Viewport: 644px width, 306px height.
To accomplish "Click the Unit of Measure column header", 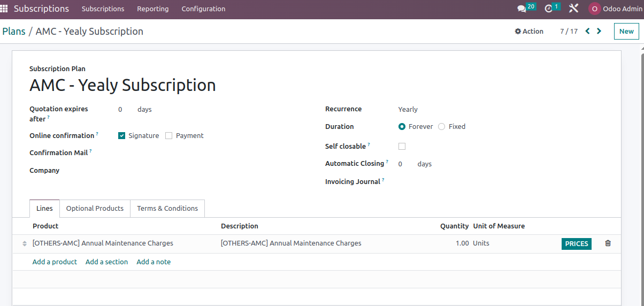I will pos(499,226).
